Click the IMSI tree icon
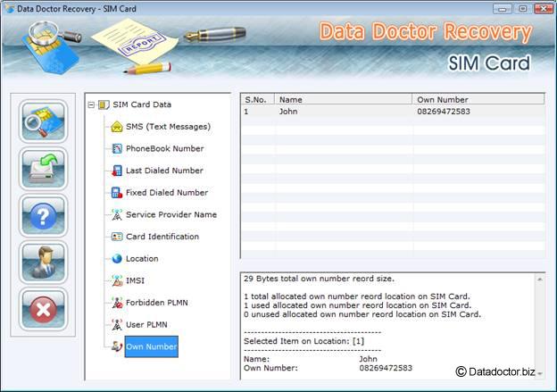The height and width of the screenshot is (392, 557). 117,280
